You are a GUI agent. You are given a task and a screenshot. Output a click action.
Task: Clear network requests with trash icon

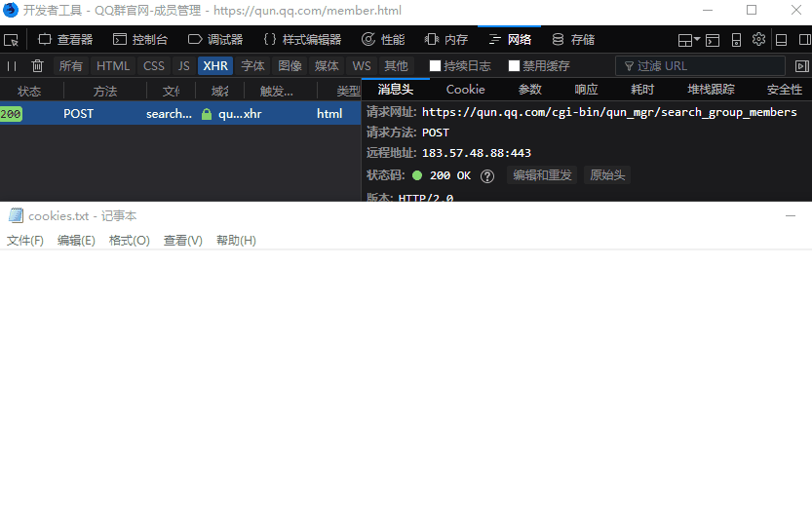[37, 66]
